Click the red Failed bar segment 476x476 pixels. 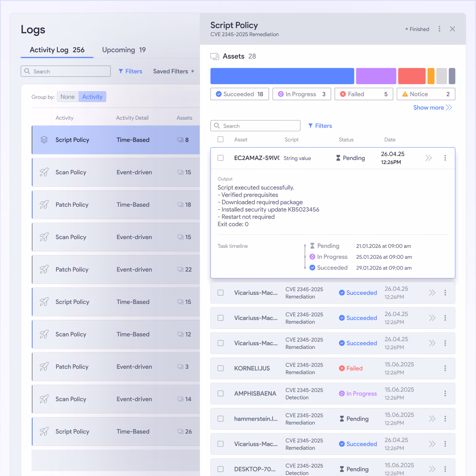pos(412,76)
